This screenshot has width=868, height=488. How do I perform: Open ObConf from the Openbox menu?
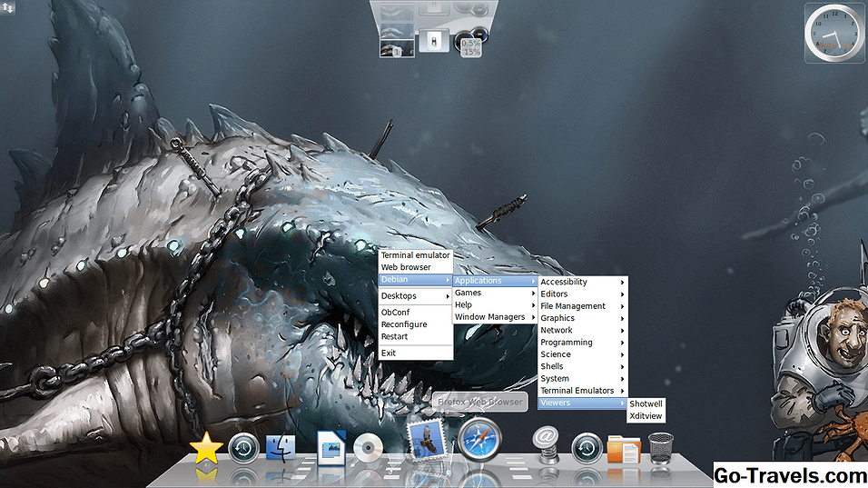coord(415,313)
